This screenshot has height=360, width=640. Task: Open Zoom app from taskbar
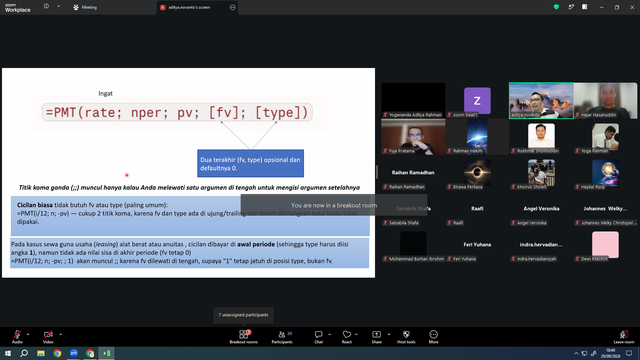73,353
